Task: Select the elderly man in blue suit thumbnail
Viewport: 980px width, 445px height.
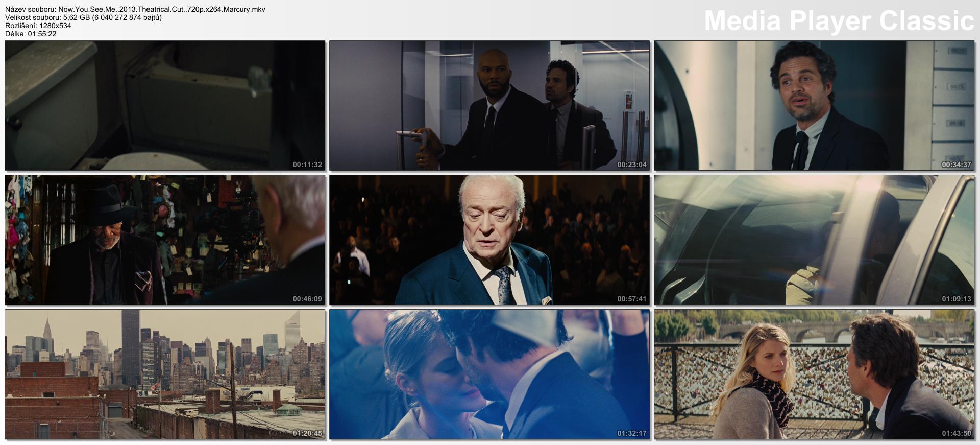Action: 489,240
